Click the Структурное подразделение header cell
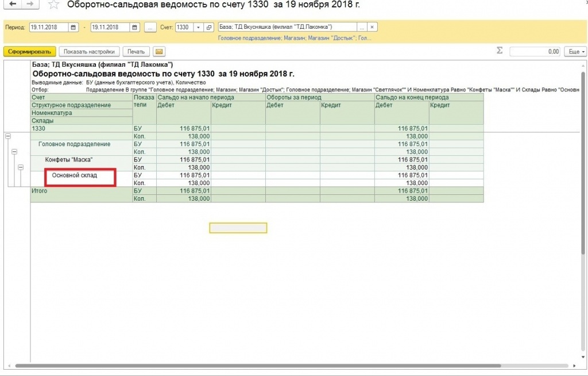Viewport: 588px width, 376px height. (x=82, y=105)
